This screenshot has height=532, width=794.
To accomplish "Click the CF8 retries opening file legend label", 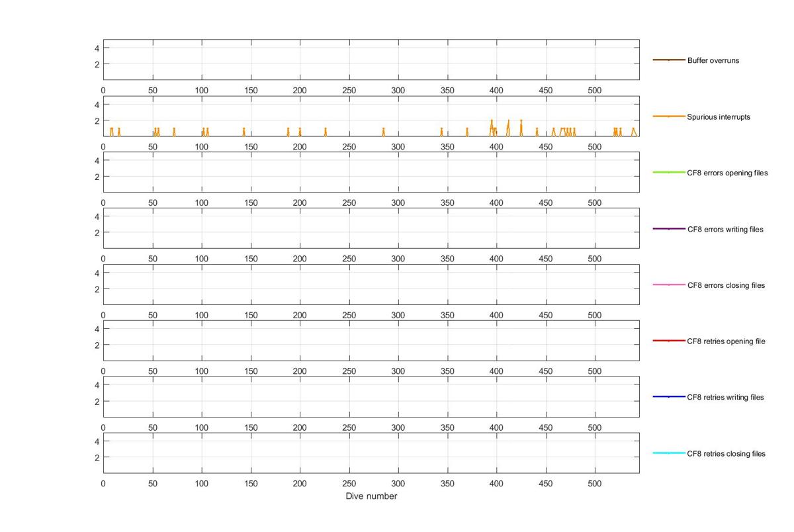I will pyautogui.click(x=727, y=341).
